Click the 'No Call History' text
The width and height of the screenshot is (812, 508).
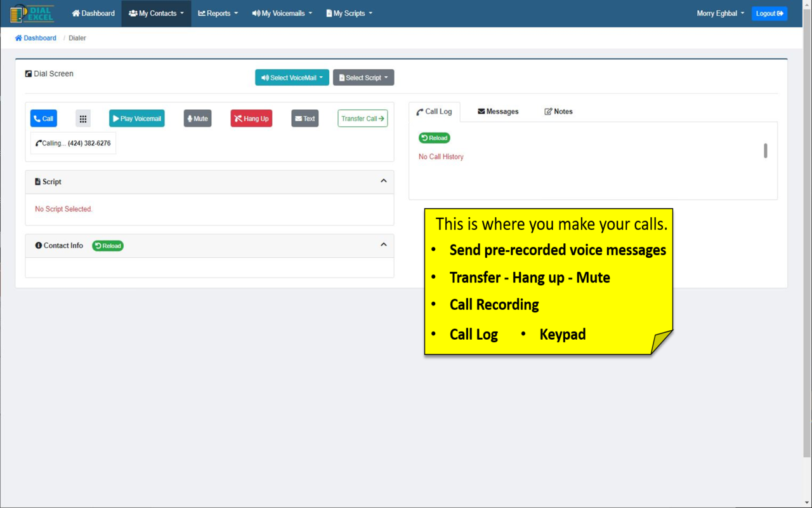pyautogui.click(x=441, y=157)
